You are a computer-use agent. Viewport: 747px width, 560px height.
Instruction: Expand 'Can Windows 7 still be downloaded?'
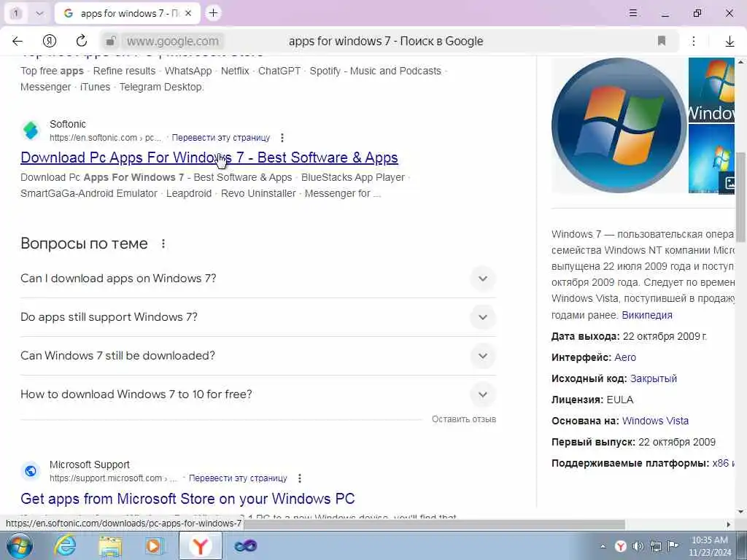(258, 356)
